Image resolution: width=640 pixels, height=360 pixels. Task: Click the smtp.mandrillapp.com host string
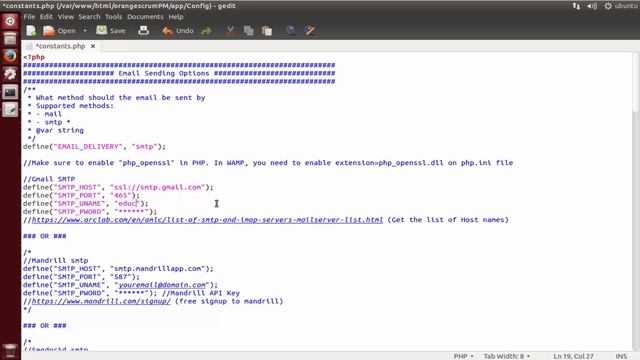(158, 269)
